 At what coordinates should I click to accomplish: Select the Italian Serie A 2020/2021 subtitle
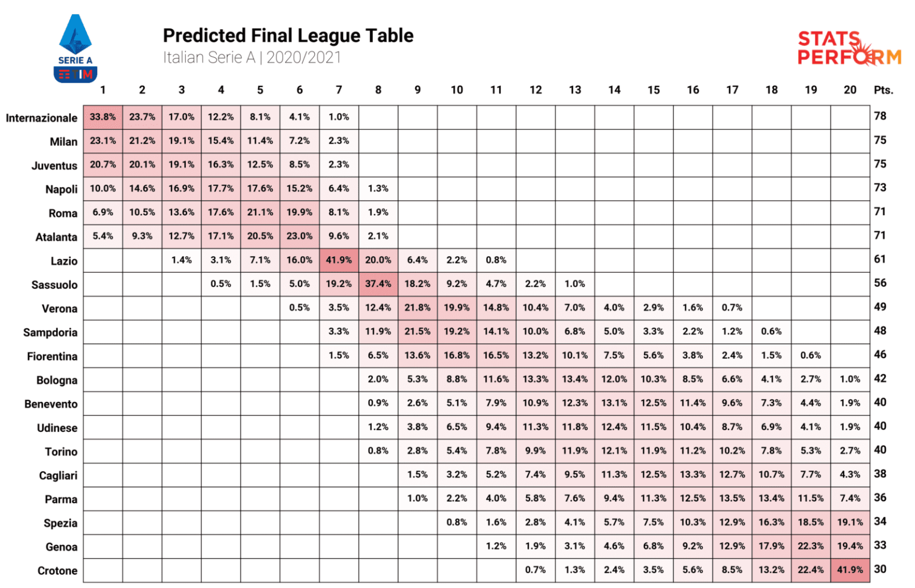tap(252, 58)
